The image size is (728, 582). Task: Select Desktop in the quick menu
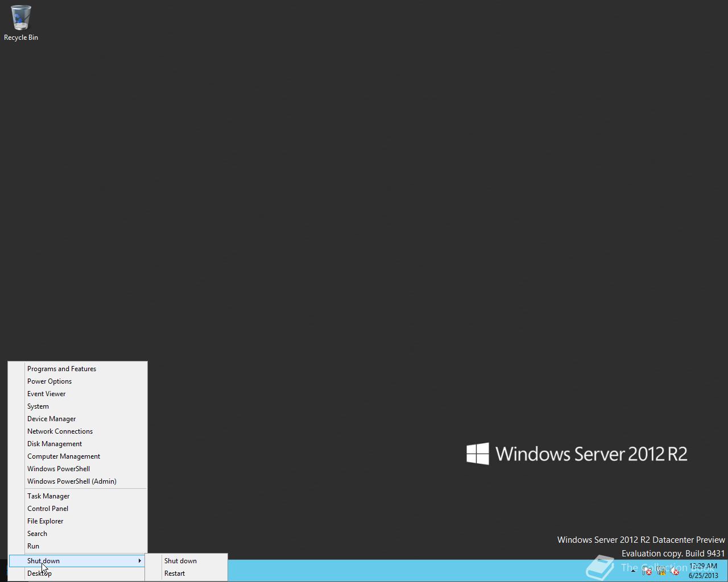click(x=78, y=573)
